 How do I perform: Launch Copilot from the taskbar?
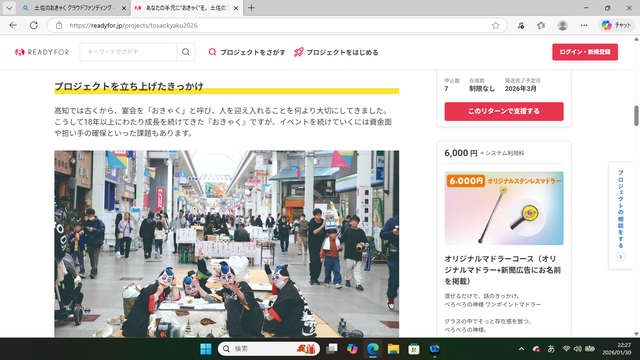[352, 349]
